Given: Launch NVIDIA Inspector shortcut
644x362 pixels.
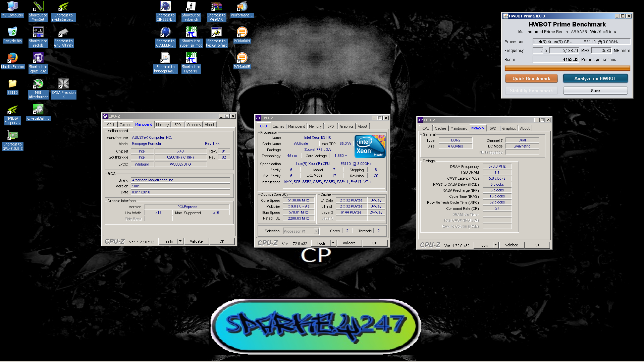Looking at the screenshot, I should coord(12,115).
